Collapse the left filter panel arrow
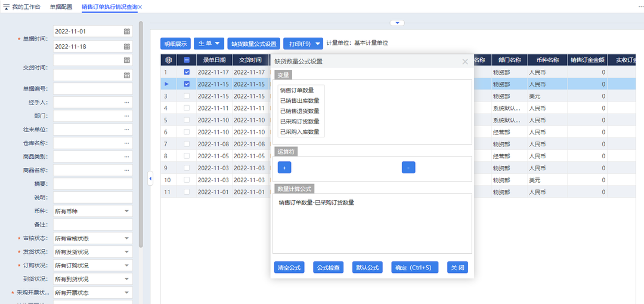Viewport: 644px width, 304px height. (x=150, y=178)
